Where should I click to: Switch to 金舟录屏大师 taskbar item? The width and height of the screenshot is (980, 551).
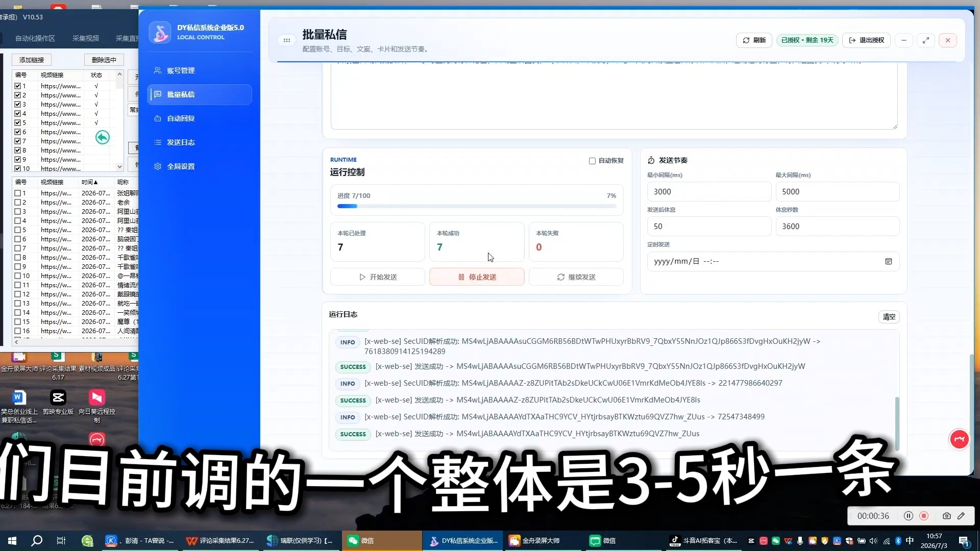point(542,541)
